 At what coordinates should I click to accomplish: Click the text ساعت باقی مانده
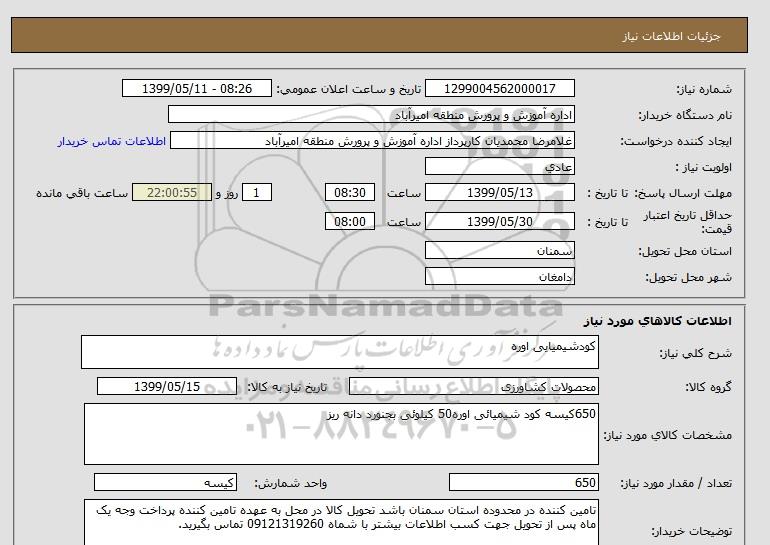(82, 193)
